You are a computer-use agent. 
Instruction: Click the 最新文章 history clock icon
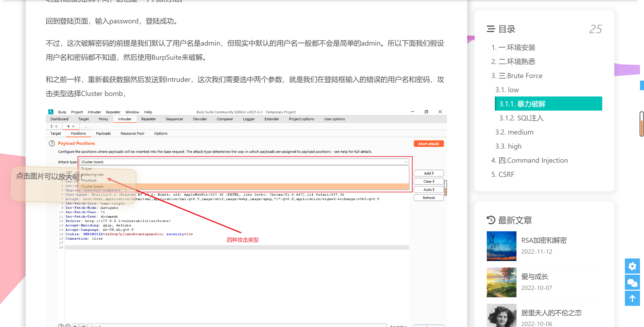(x=491, y=220)
